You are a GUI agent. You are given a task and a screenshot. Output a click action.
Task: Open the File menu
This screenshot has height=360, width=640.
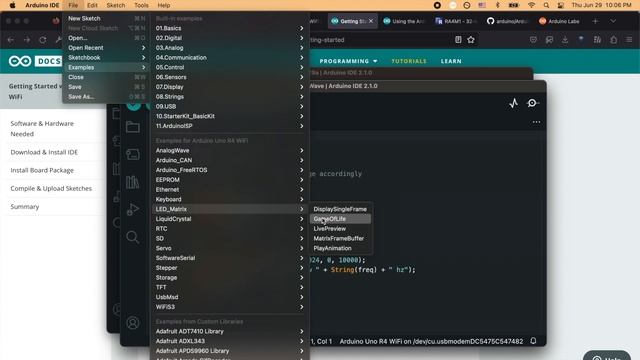pyautogui.click(x=73, y=5)
